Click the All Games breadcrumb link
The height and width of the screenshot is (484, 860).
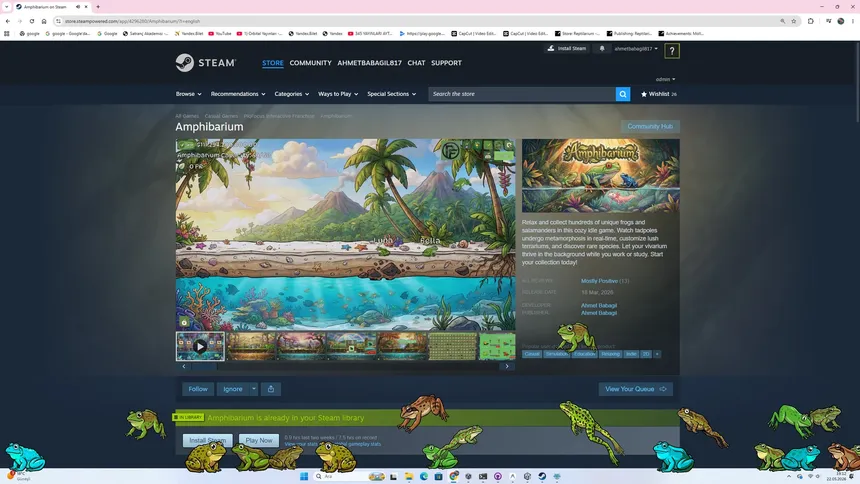[187, 116]
